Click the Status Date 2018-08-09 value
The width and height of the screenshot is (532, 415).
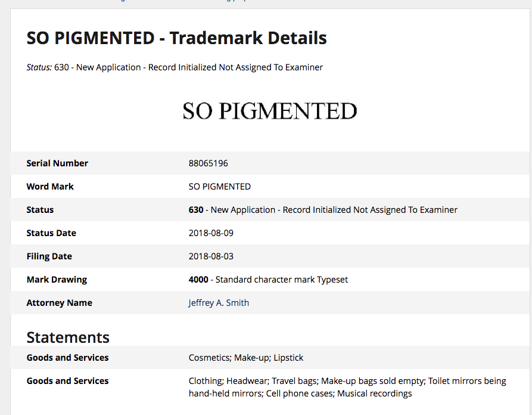(211, 233)
